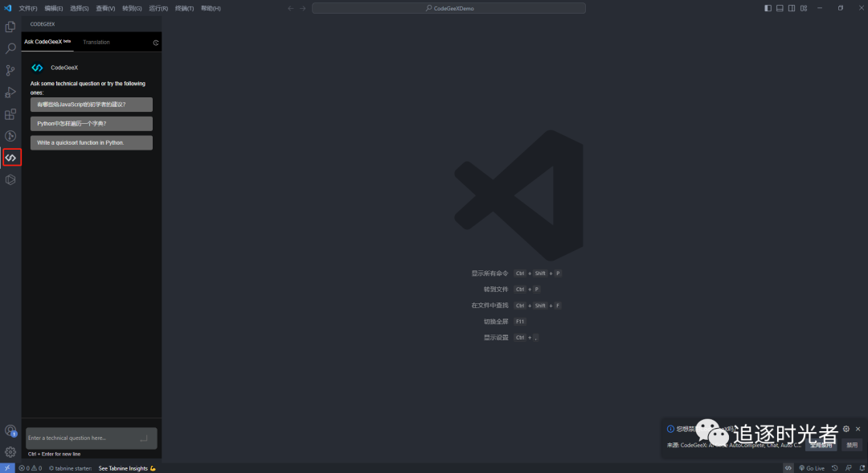Image resolution: width=868 pixels, height=473 pixels.
Task: Open the Source Control view
Action: 10,70
